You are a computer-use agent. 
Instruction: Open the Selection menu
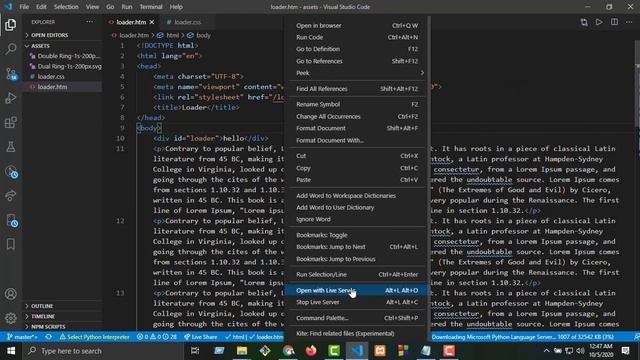coord(66,7)
